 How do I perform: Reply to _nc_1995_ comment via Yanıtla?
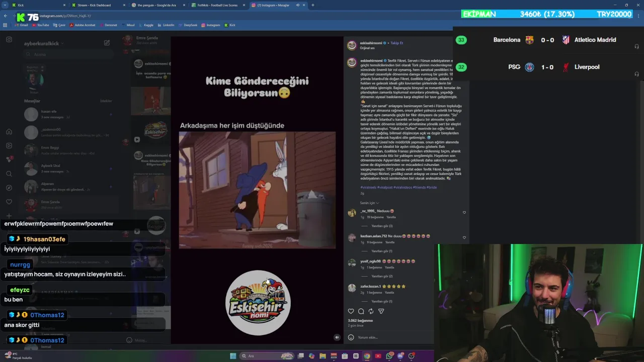coord(391,217)
